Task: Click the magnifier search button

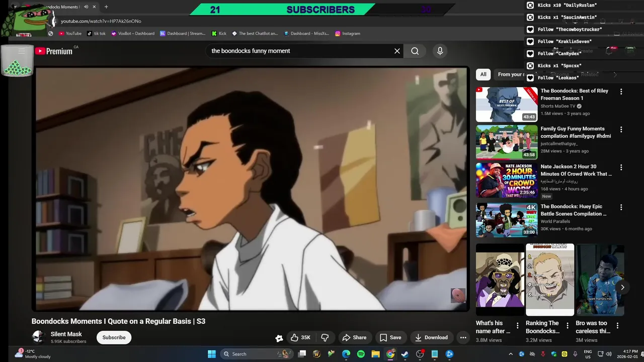Action: (x=415, y=51)
